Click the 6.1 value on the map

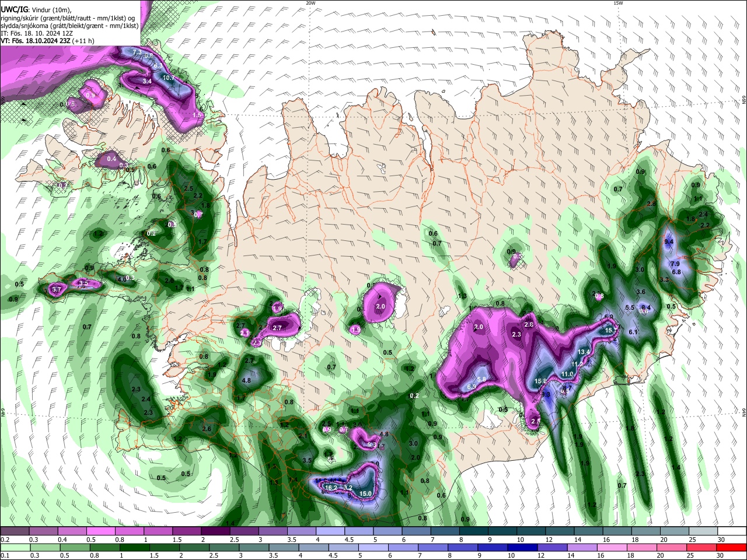[633, 332]
